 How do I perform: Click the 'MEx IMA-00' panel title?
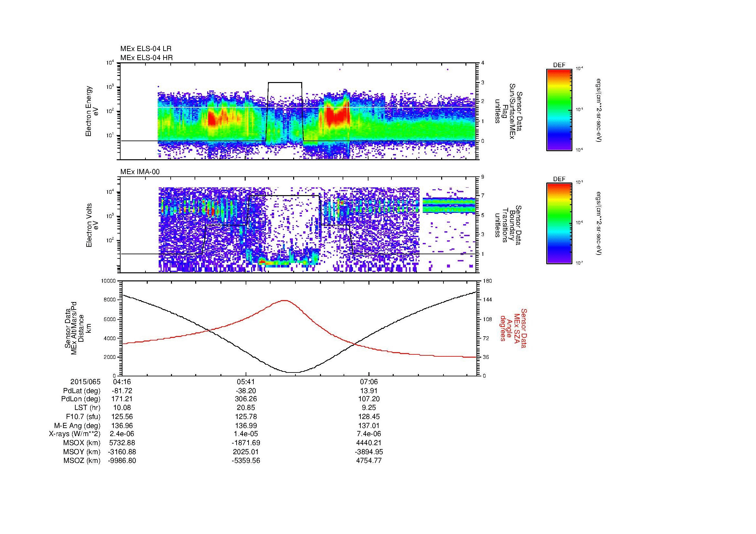[140, 172]
